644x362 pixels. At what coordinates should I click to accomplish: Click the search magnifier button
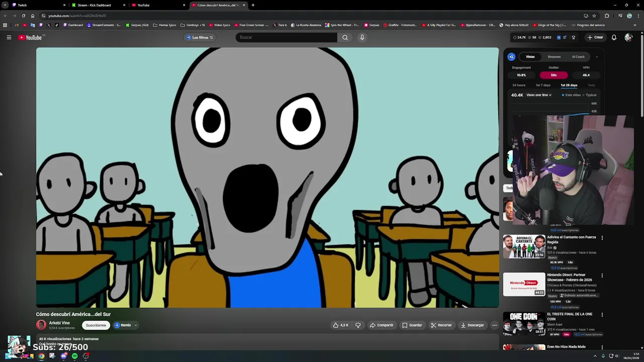[345, 37]
